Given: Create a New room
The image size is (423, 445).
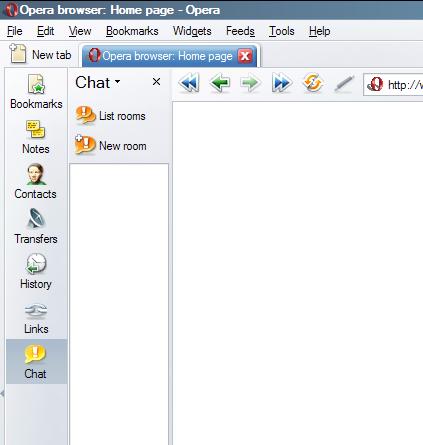Looking at the screenshot, I should pos(111,145).
